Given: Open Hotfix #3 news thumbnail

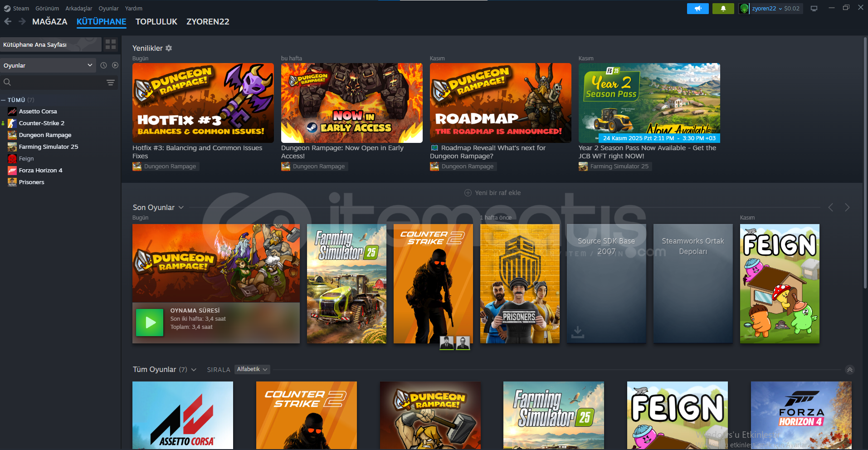Looking at the screenshot, I should tap(203, 103).
